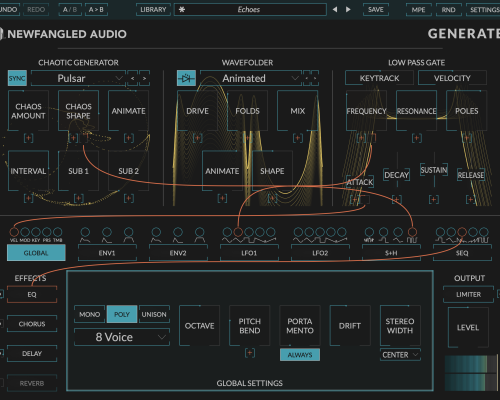Select UNISON voice mode
The width and height of the screenshot is (500, 400).
[154, 314]
